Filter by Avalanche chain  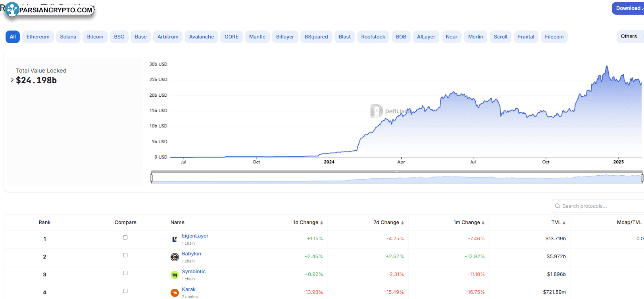coord(202,37)
